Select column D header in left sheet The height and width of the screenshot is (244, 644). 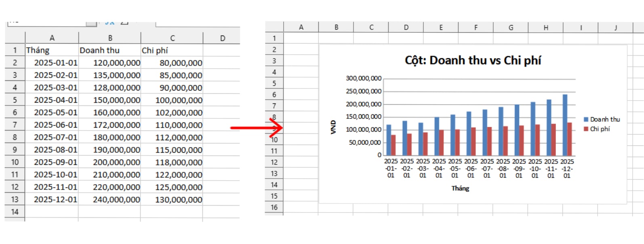(221, 38)
